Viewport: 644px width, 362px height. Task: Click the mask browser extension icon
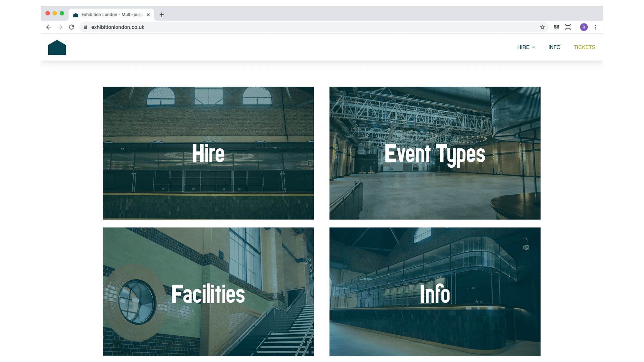coord(556,27)
